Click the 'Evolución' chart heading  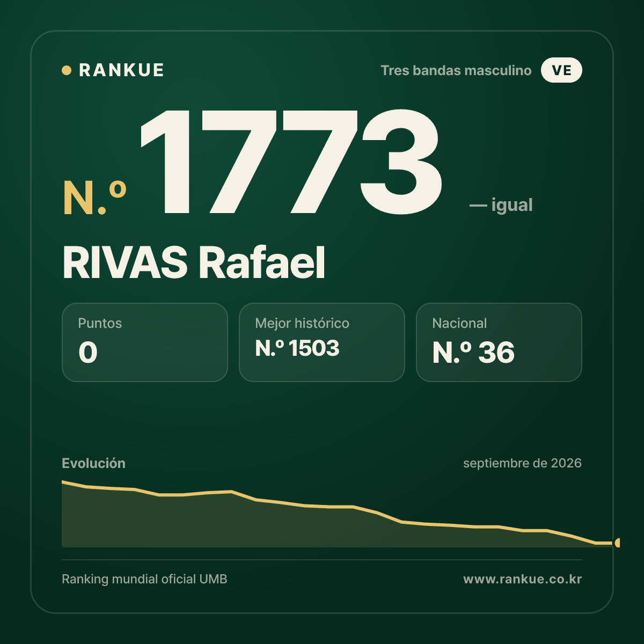click(x=93, y=463)
